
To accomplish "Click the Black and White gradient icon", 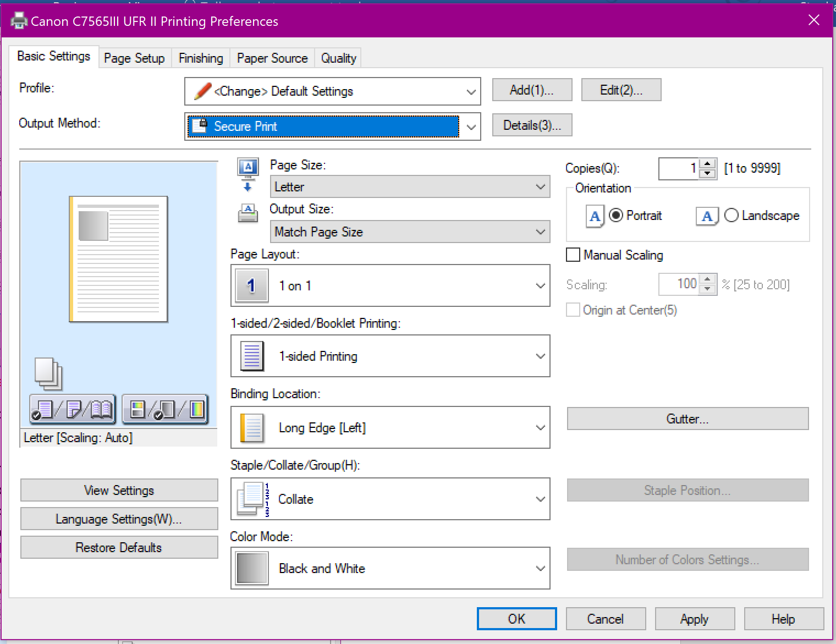I will (252, 568).
